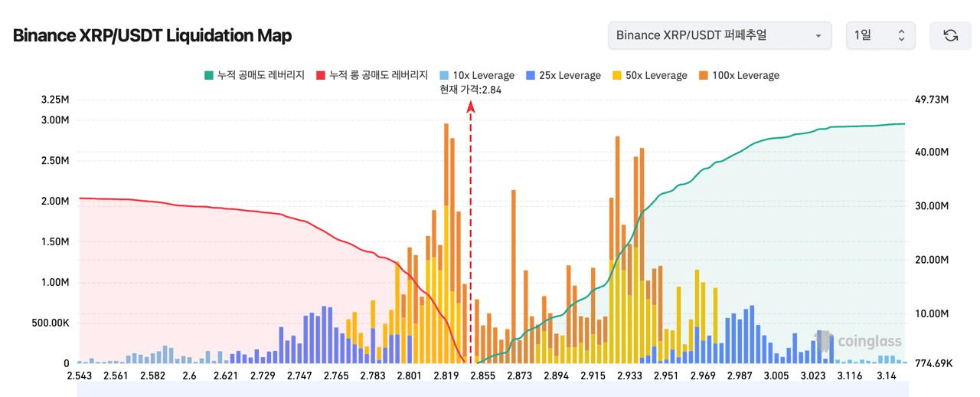The width and height of the screenshot is (980, 397).
Task: Click the Binance XRP/USDT Liquidation Map title
Action: [152, 35]
